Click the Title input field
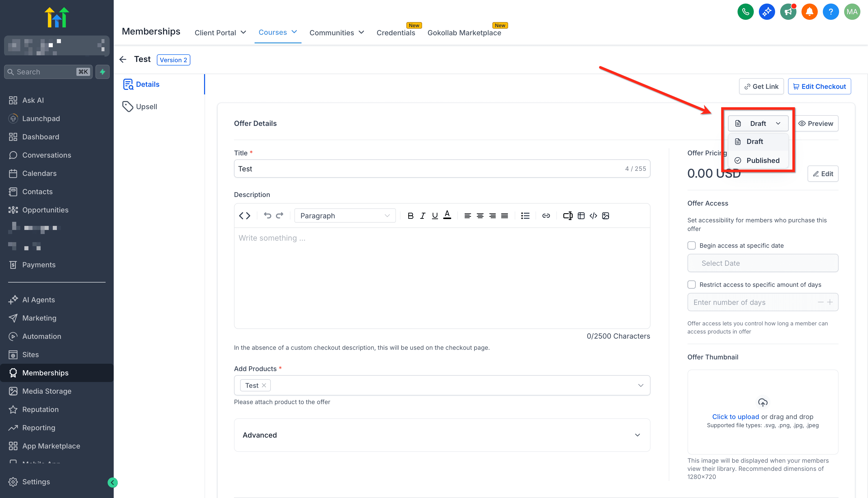The width and height of the screenshot is (868, 498). (442, 169)
